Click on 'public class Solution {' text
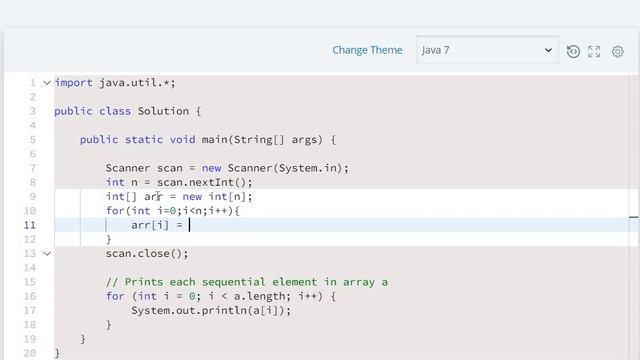Image resolution: width=640 pixels, height=360 pixels. tap(127, 111)
